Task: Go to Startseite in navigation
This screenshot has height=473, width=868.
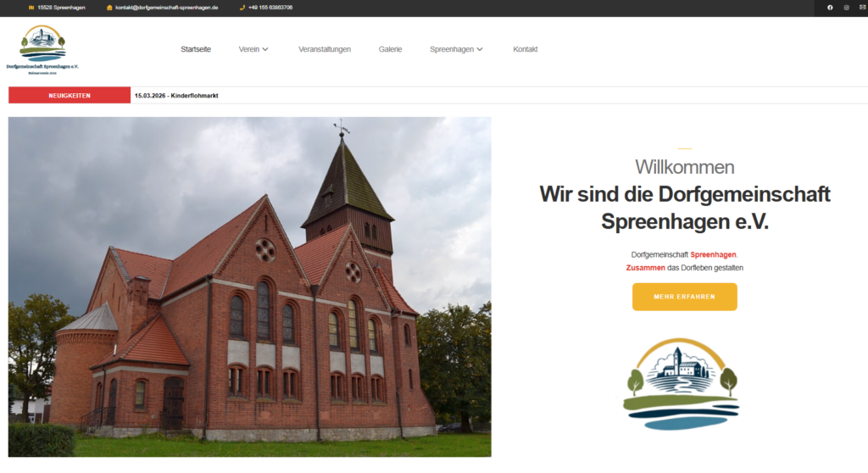Action: pyautogui.click(x=196, y=49)
